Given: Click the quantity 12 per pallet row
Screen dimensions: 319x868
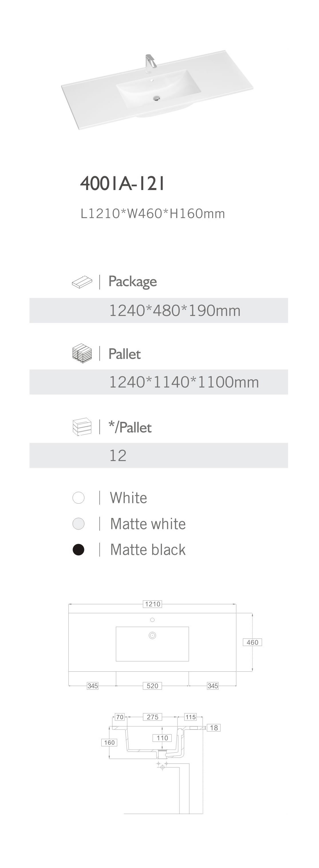Looking at the screenshot, I should click(158, 455).
